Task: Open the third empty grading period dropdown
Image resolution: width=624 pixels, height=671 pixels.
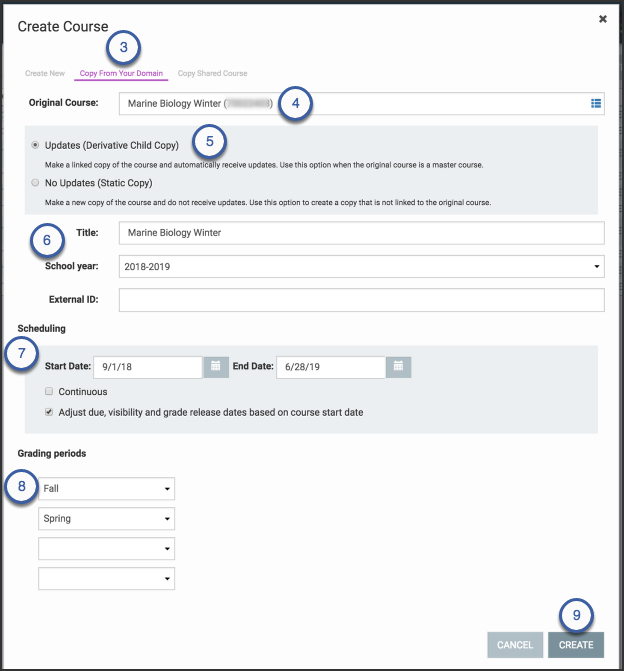Action: pos(107,548)
